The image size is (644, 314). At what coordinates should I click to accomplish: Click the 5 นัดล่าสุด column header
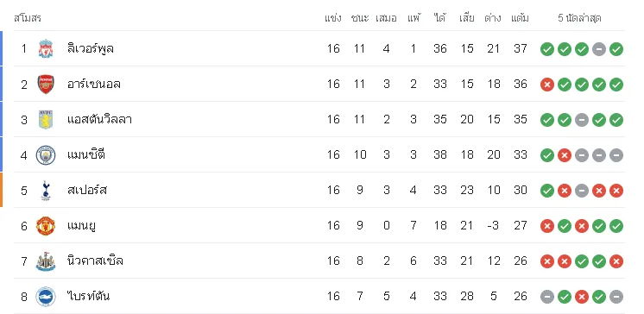(579, 18)
